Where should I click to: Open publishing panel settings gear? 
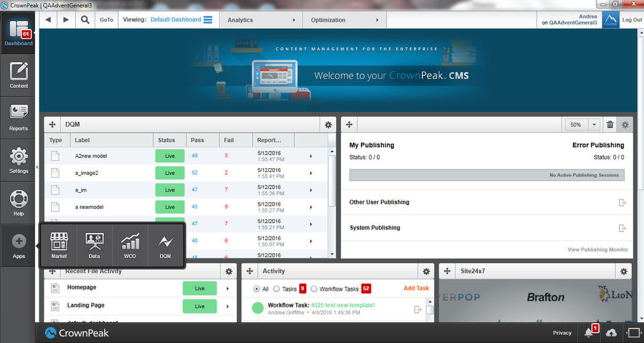[x=625, y=125]
